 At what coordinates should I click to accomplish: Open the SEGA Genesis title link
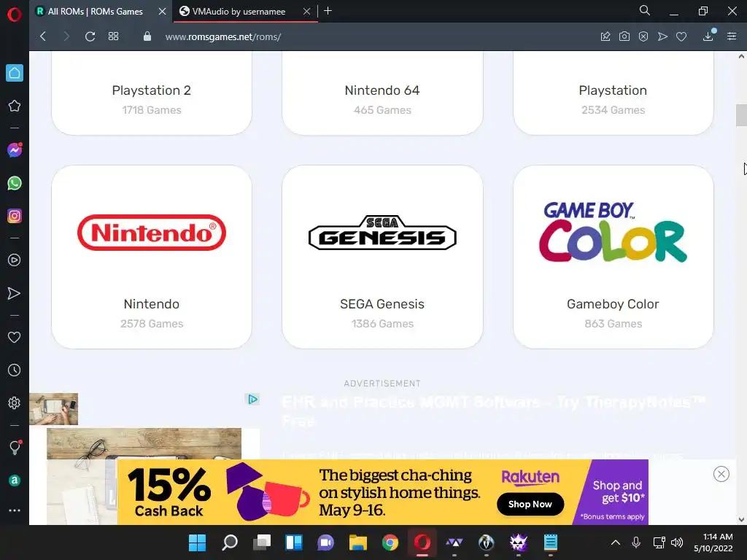pyautogui.click(x=382, y=304)
